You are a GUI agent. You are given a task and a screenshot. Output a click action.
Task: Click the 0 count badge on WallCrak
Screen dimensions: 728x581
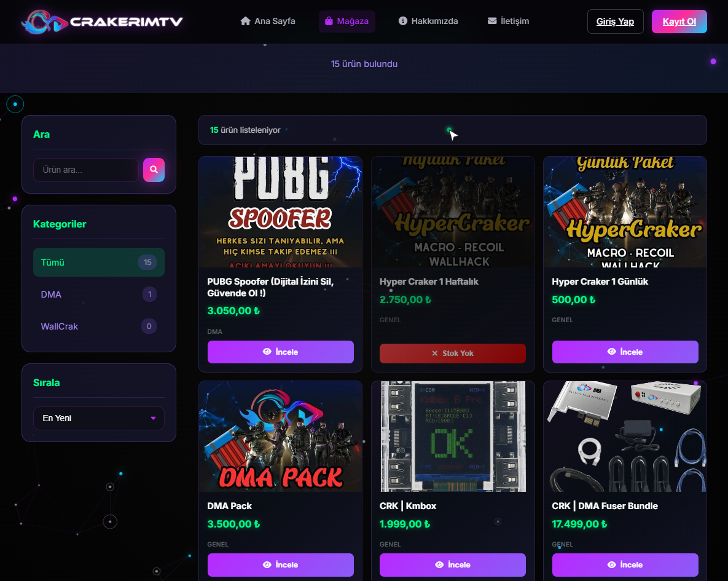(149, 326)
